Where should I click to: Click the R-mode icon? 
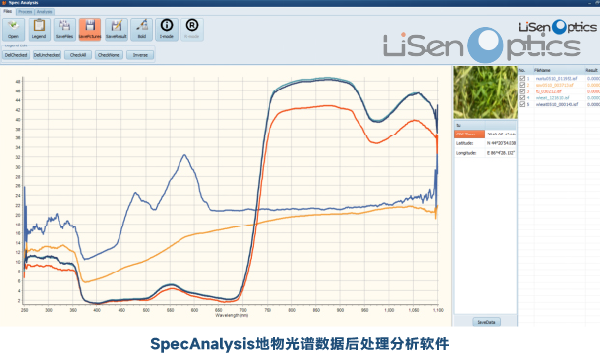[x=192, y=29]
